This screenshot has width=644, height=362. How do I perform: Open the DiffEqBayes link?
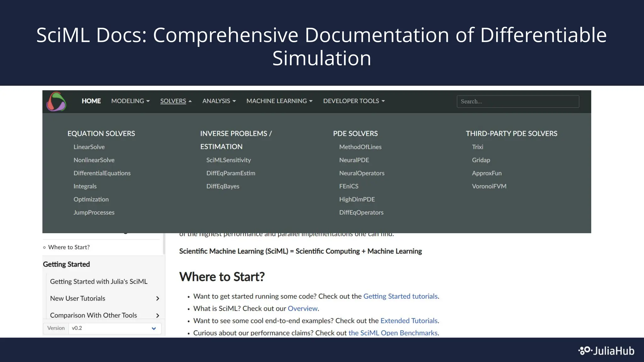click(223, 186)
